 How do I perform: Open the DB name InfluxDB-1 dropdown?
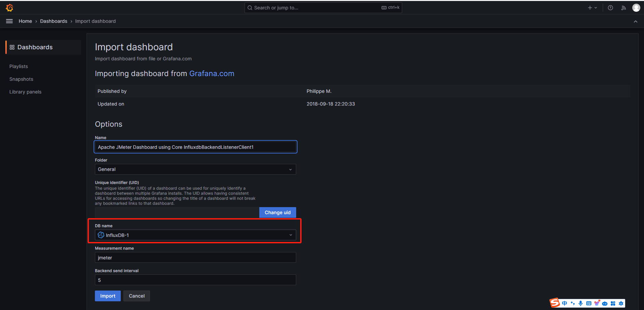tap(196, 235)
